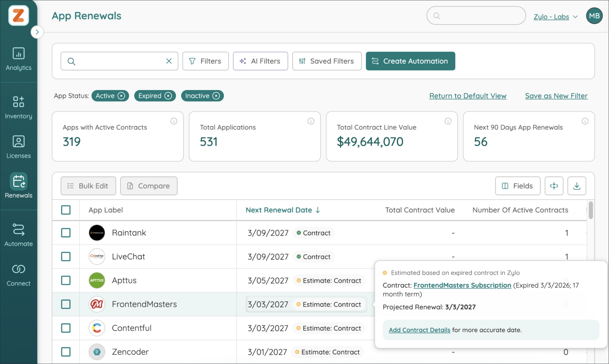609x364 pixels.
Task: Select the LiveChat row checkbox
Action: [66, 257]
